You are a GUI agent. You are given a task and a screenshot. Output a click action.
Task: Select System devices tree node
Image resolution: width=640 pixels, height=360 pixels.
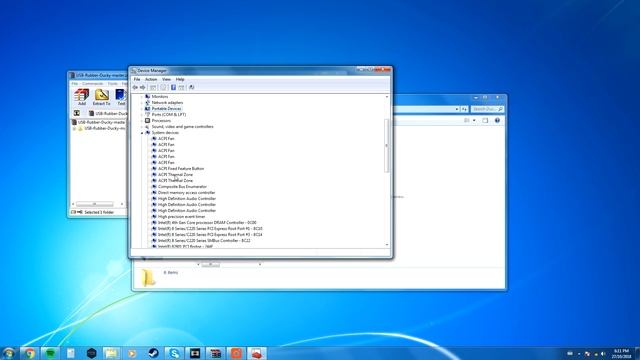(165, 133)
